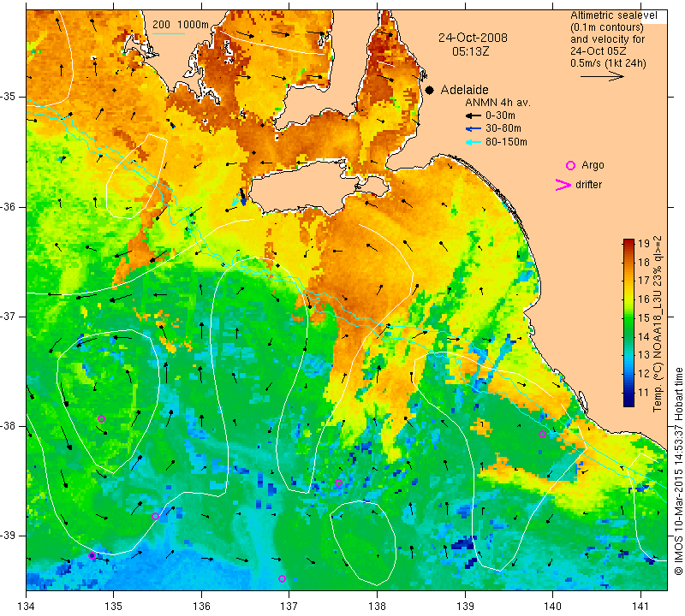This screenshot has height=616, width=685.
Task: Click the 0.5m/s velocity scale arrow
Action: (602, 76)
